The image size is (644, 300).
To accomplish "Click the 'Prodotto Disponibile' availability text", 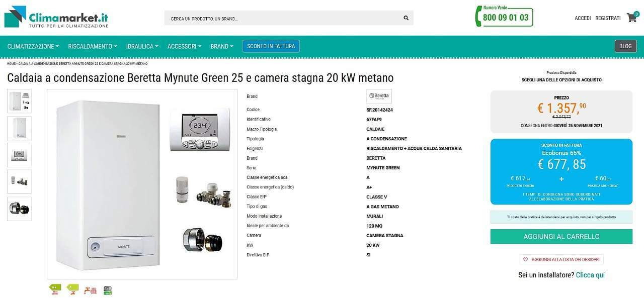I will click(561, 73).
